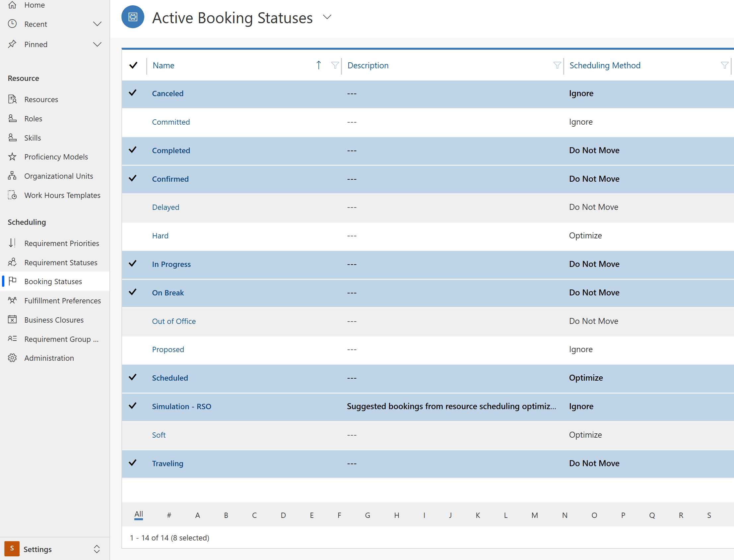Toggle checkbox for Scheduled booking status
Image resolution: width=734 pixels, height=560 pixels.
(134, 377)
